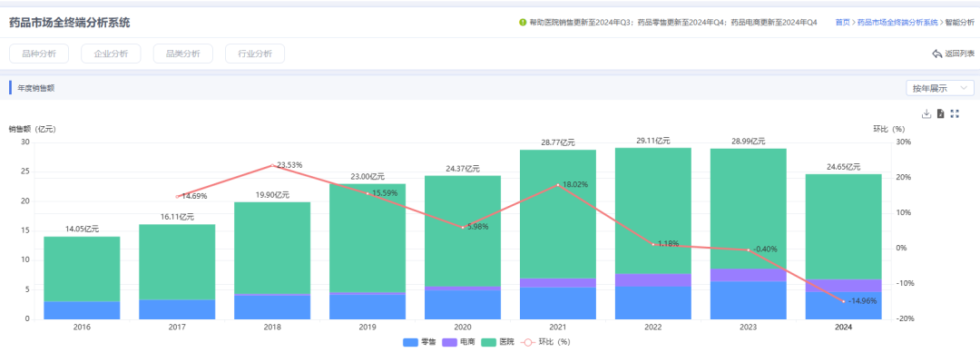Toggle 电商 series in the legend

tap(457, 343)
